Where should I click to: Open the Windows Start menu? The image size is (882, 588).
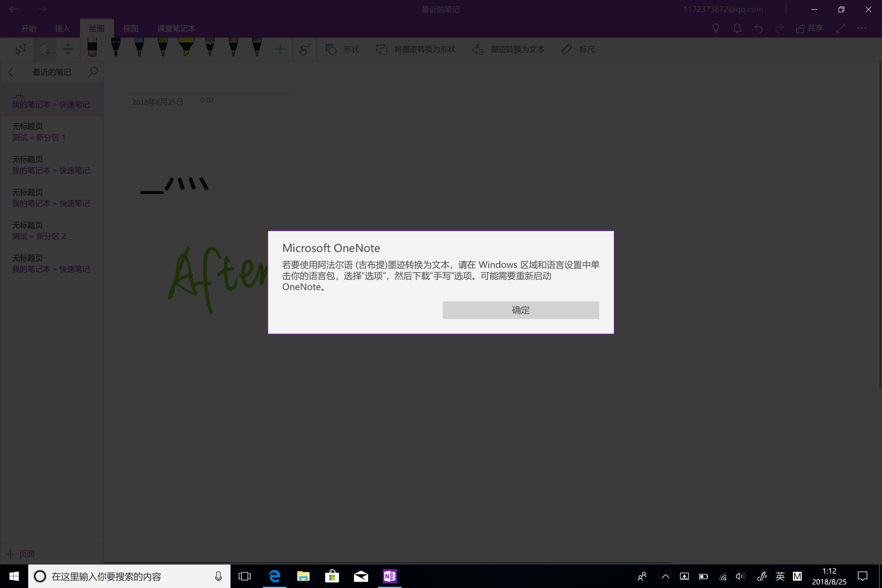pyautogui.click(x=14, y=576)
